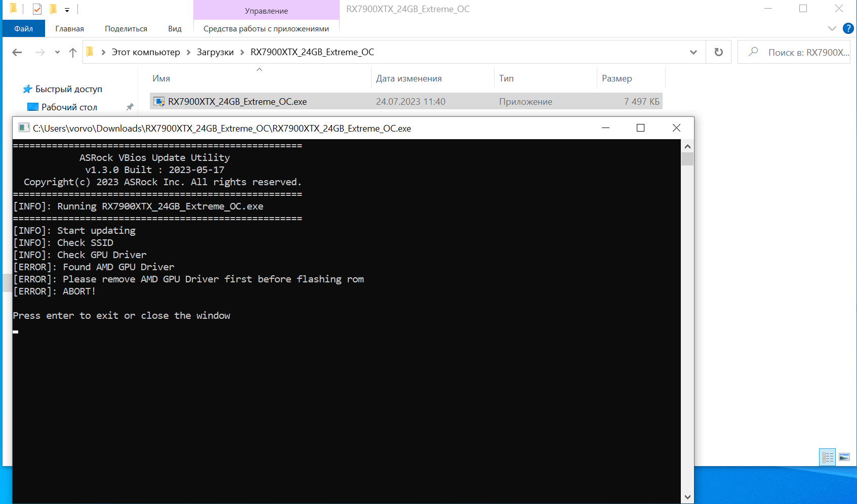Close the ASRock updater console window
Viewport: 857px width, 504px height.
pyautogui.click(x=676, y=128)
